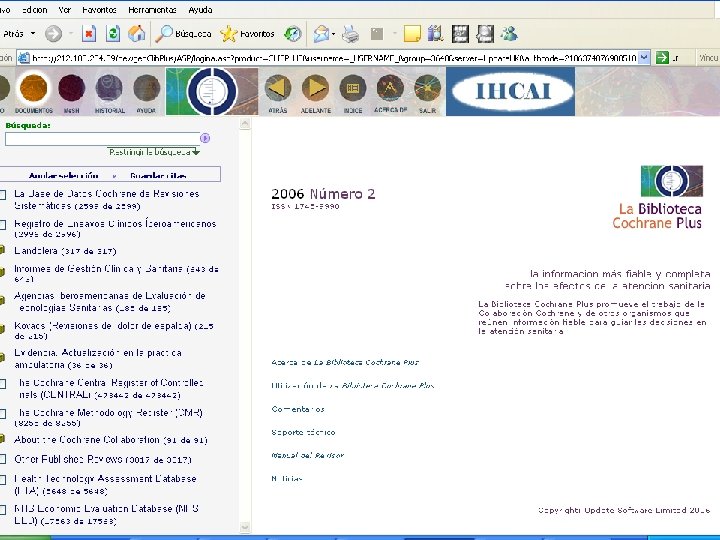Check La Base de Datos Cochrane de Revisiones Sistemáticas
This screenshot has width=720, height=540.
click(3, 195)
